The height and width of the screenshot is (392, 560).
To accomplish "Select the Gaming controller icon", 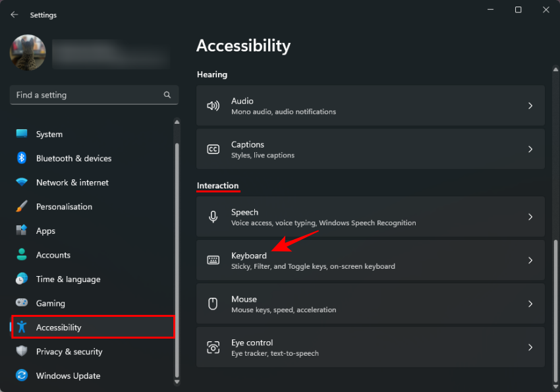I will click(x=24, y=303).
